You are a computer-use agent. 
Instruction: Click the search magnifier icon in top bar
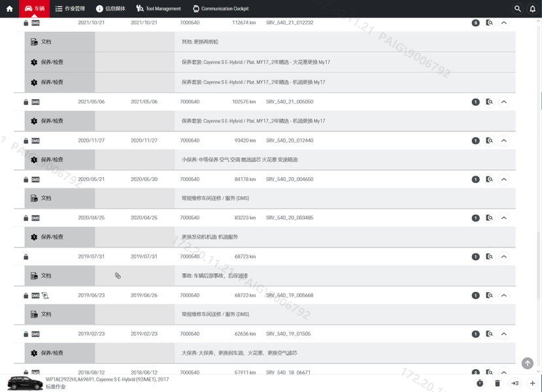(x=517, y=8)
